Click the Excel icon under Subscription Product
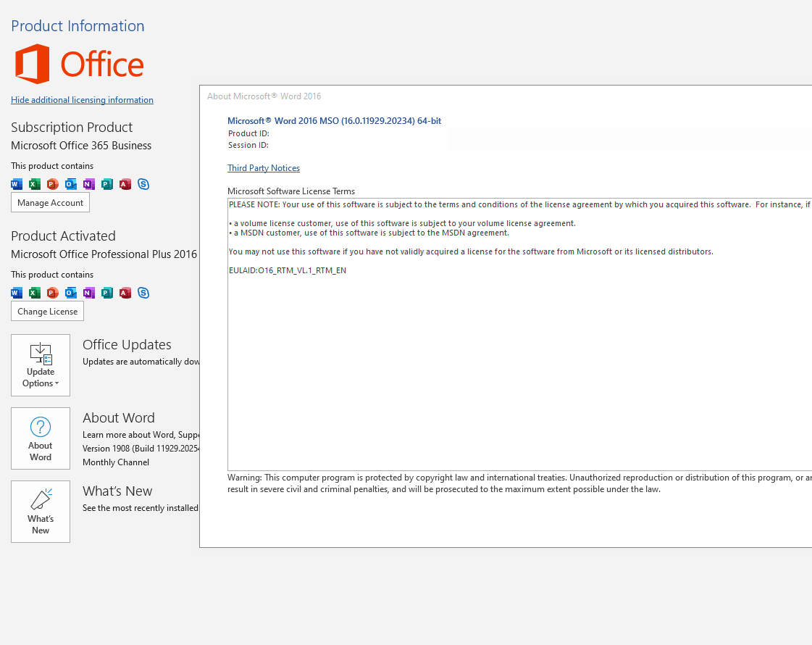The image size is (812, 645). tap(35, 184)
